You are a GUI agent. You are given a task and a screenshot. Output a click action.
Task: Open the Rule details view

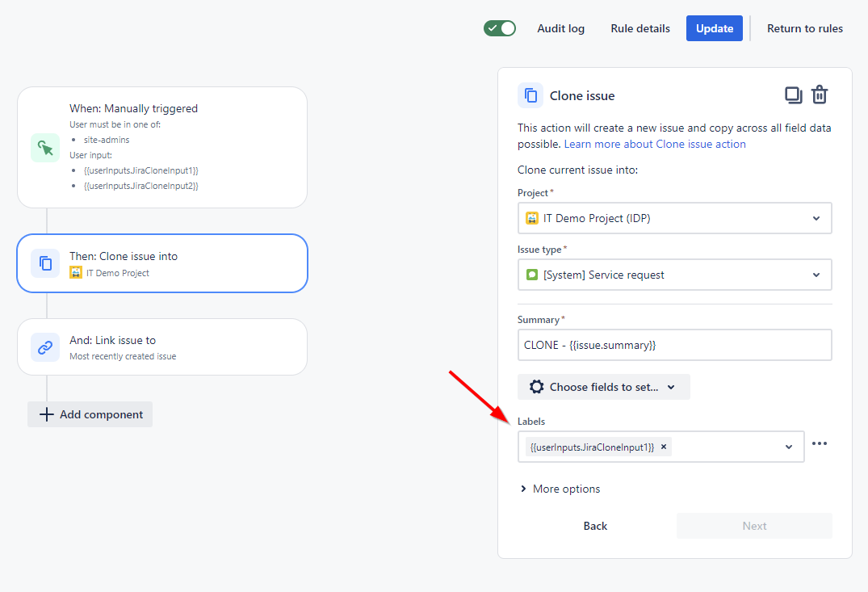coord(639,27)
